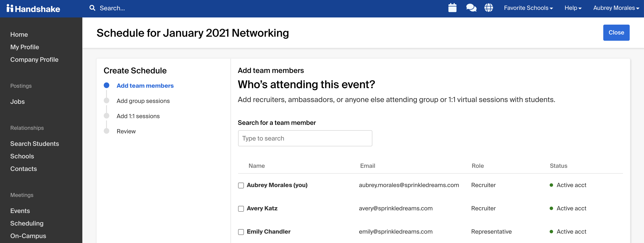Click the Add group sessions step
The height and width of the screenshot is (243, 644).
[143, 100]
